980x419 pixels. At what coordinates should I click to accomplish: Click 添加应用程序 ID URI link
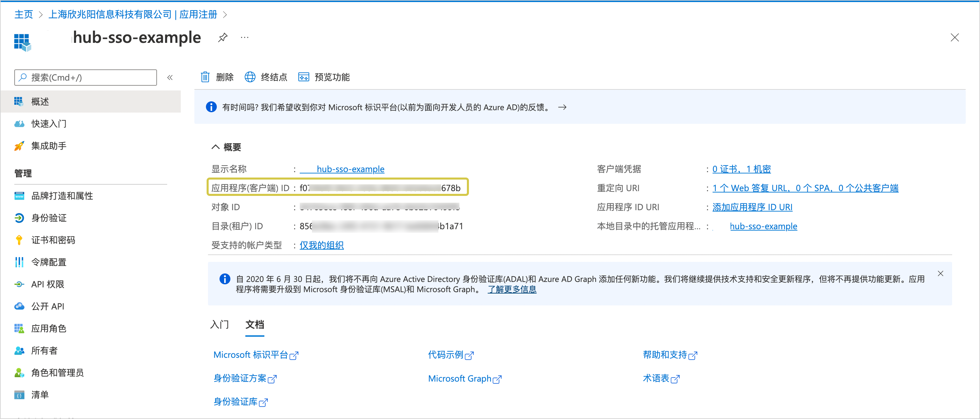tap(752, 207)
